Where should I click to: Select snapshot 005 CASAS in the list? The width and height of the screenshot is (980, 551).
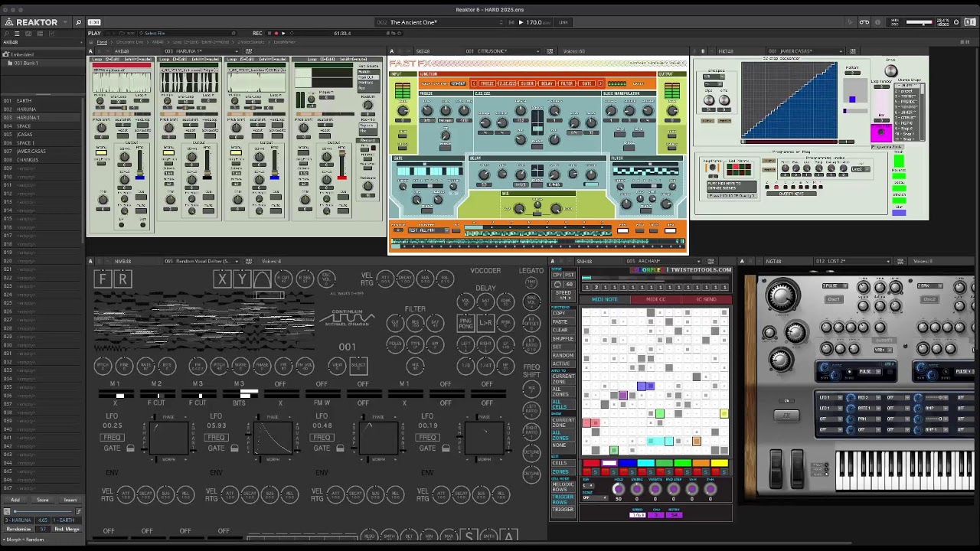pos(42,135)
